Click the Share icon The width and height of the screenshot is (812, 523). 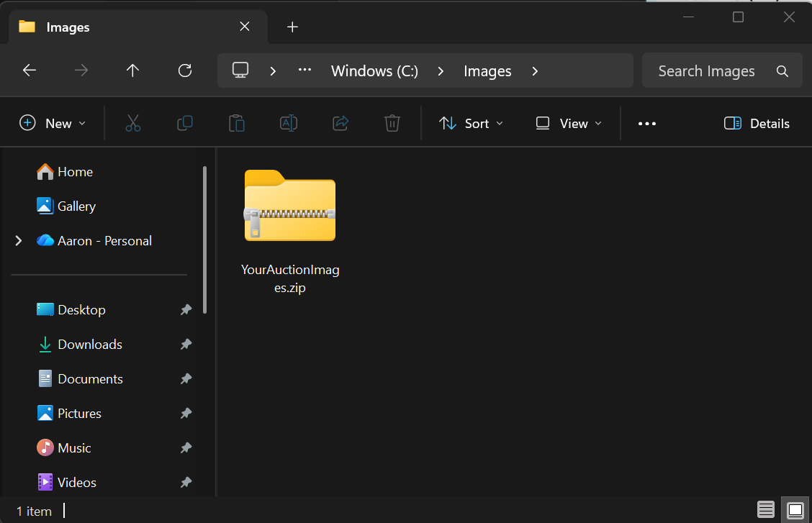340,123
